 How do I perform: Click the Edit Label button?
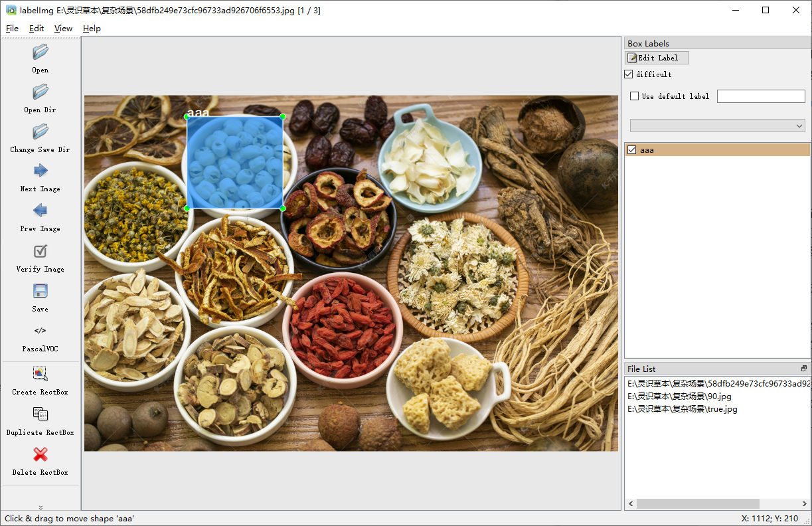[x=657, y=57]
